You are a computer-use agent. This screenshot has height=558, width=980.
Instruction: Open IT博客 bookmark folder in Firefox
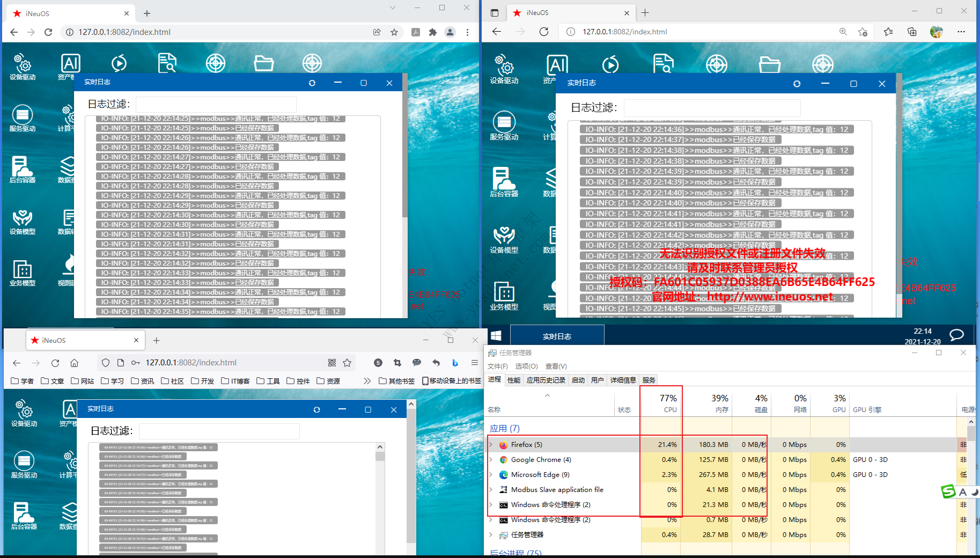[235, 381]
